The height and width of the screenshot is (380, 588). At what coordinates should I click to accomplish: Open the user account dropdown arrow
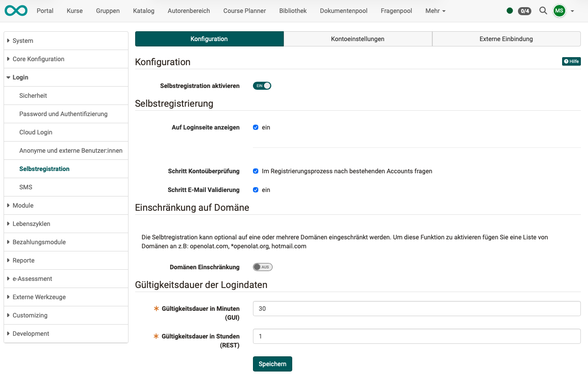pyautogui.click(x=572, y=11)
